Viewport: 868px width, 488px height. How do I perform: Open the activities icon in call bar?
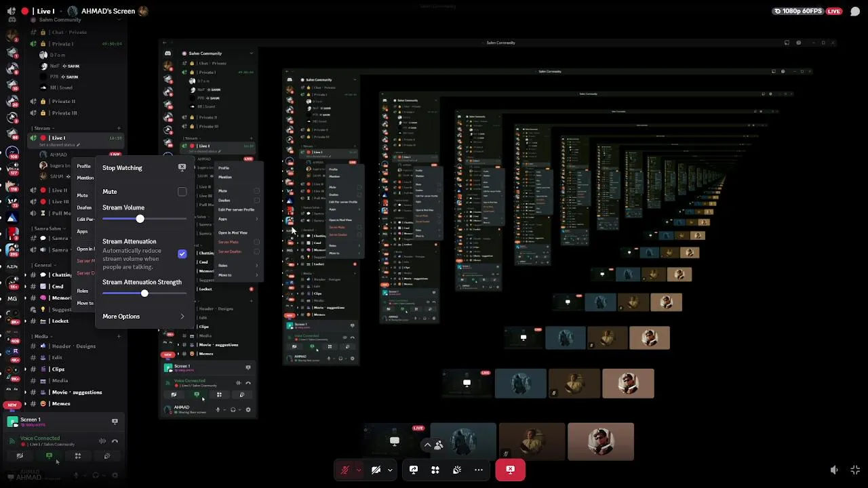point(435,470)
